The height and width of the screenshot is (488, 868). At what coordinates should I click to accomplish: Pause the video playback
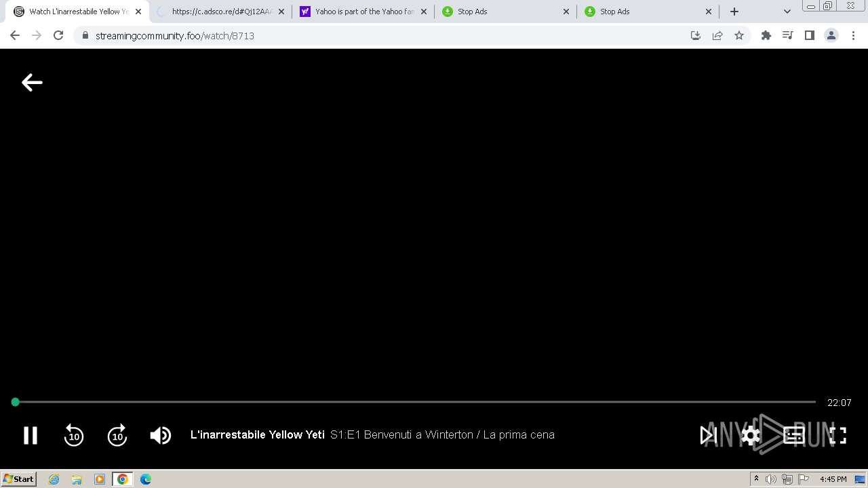pos(31,435)
